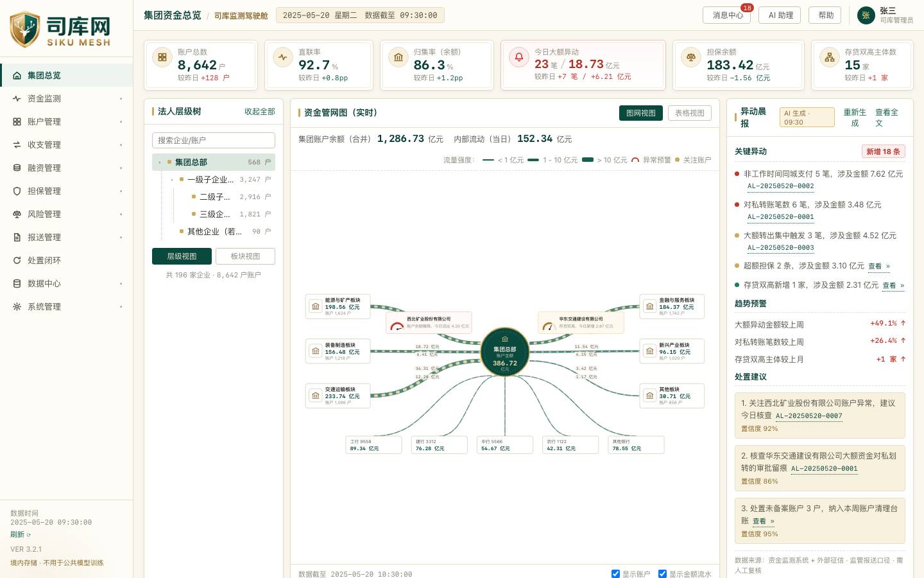
Task: Click the 账户管理 grid icon in sidebar
Action: pyautogui.click(x=17, y=121)
